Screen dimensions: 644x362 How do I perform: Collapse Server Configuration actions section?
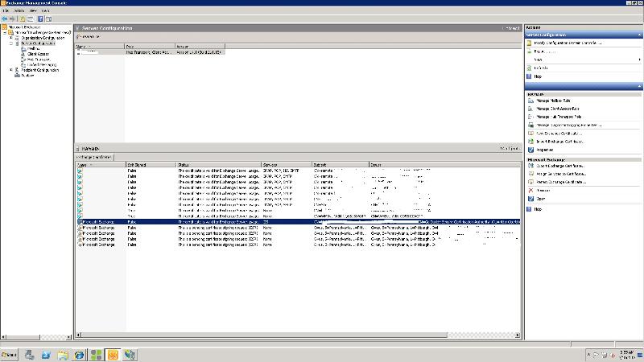639,35
